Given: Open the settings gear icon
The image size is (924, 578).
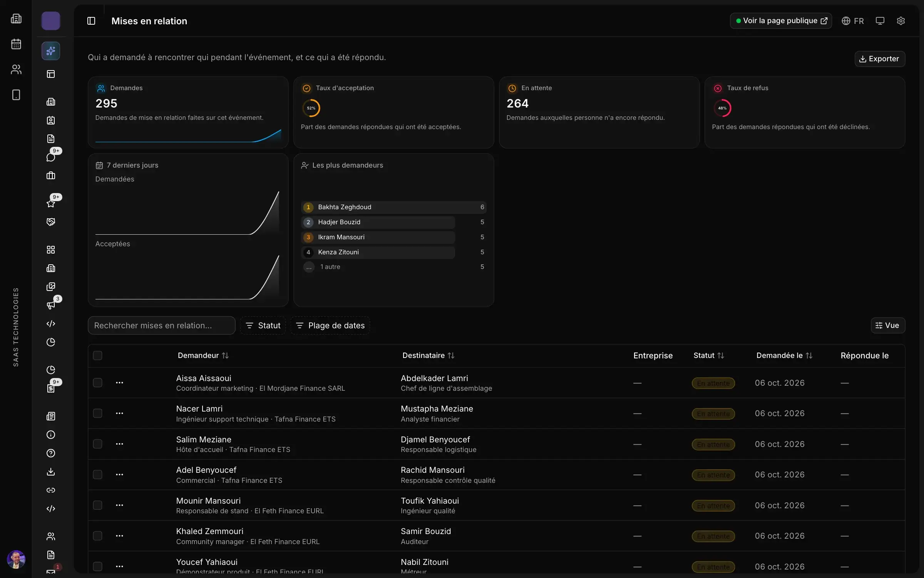Looking at the screenshot, I should (x=901, y=21).
